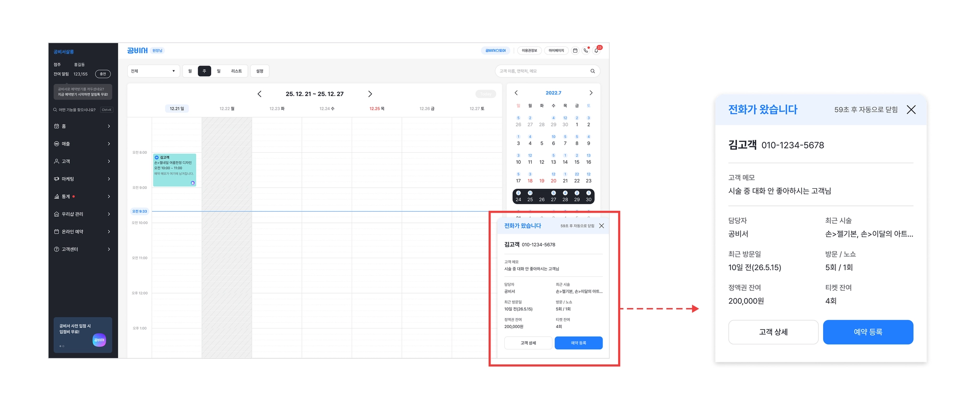
Task: Expand the 홈 menu chevron
Action: pyautogui.click(x=109, y=126)
